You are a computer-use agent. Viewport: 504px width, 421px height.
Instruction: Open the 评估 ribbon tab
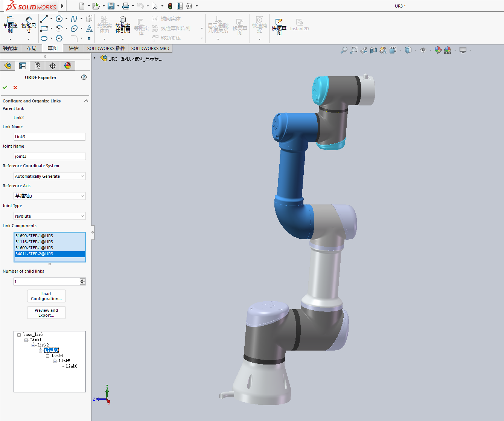[x=73, y=48]
